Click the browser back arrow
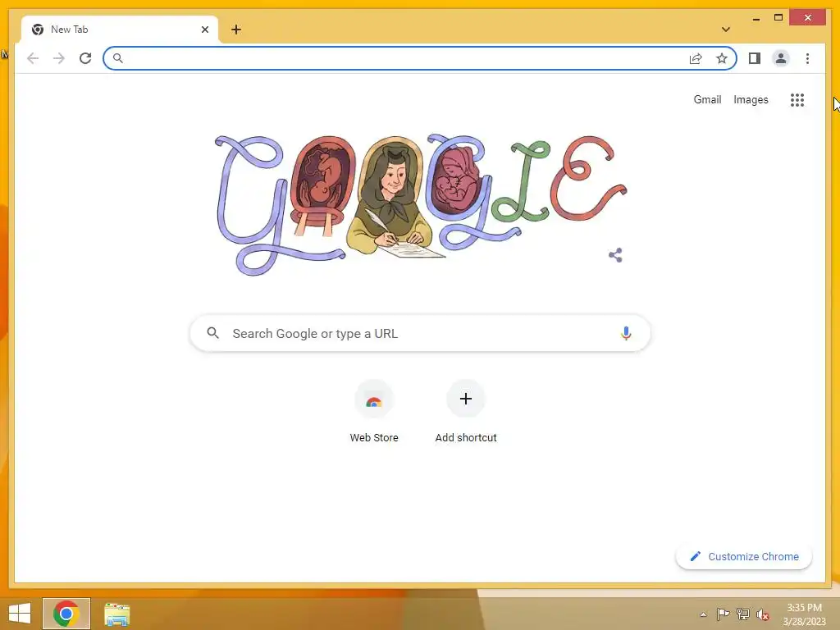 [x=33, y=58]
